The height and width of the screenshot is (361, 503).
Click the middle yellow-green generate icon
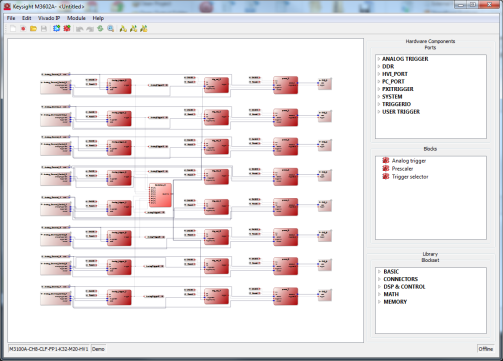[x=133, y=29]
